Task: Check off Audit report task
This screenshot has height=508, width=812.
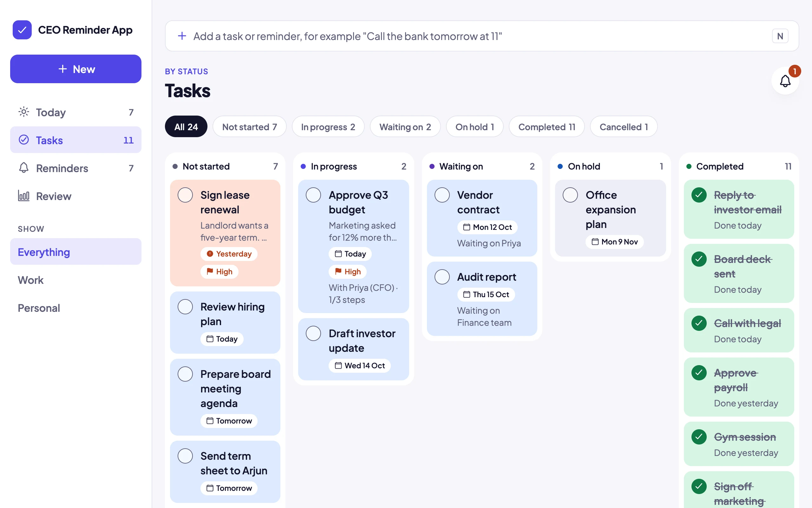Action: tap(442, 277)
